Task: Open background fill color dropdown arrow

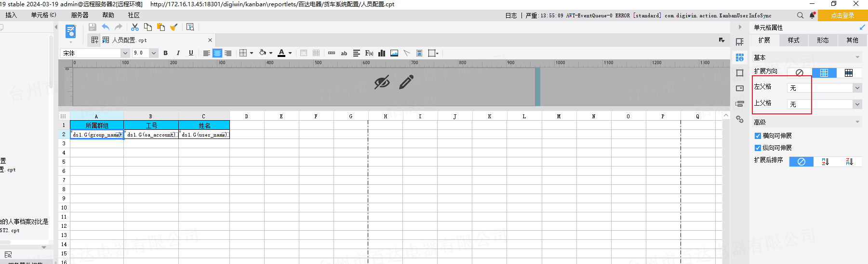Action: click(x=271, y=53)
